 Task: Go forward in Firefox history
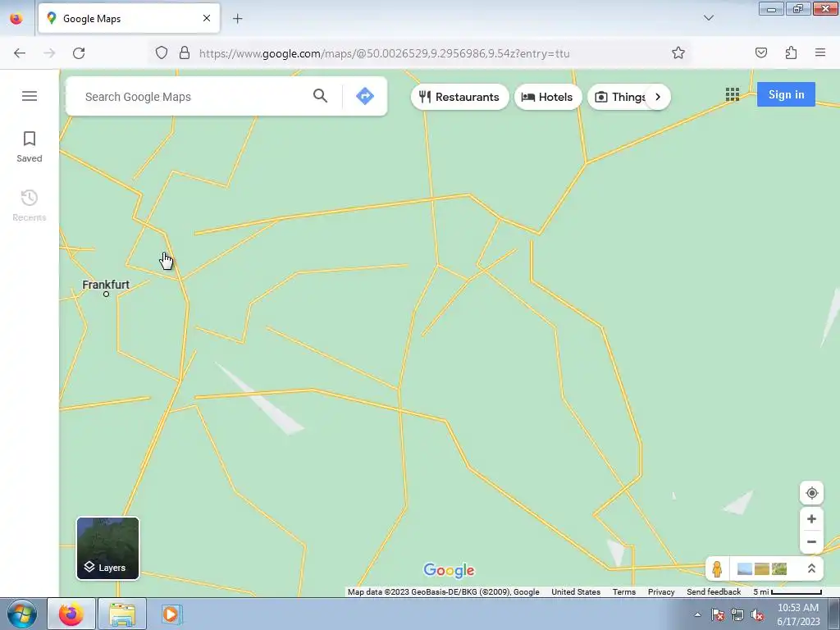pyautogui.click(x=49, y=53)
